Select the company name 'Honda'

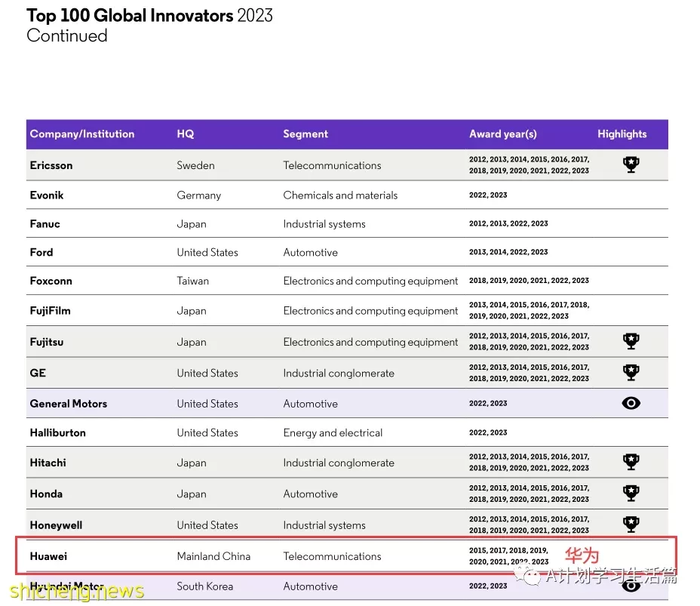coord(46,494)
